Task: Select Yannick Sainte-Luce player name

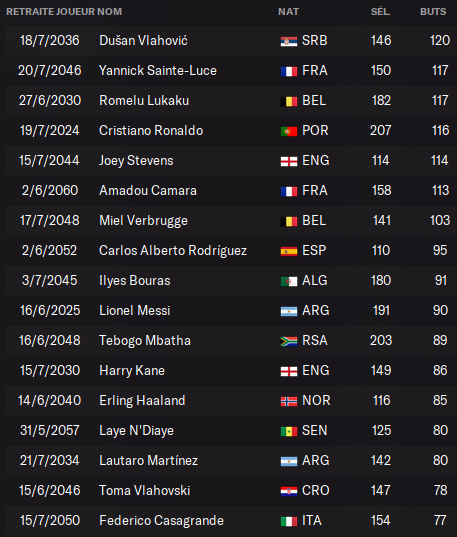Action: (x=158, y=71)
